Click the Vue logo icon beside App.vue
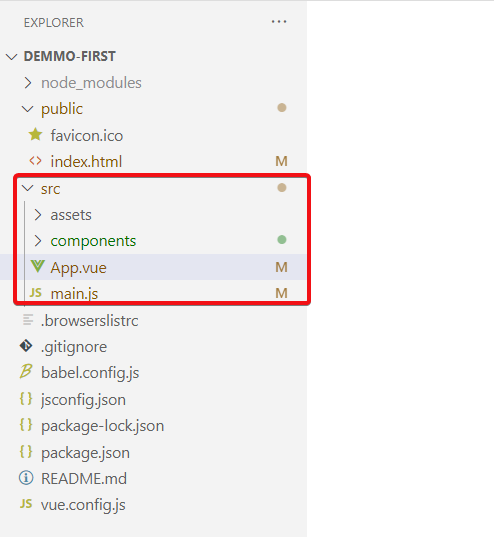This screenshot has height=537, width=494. (37, 266)
